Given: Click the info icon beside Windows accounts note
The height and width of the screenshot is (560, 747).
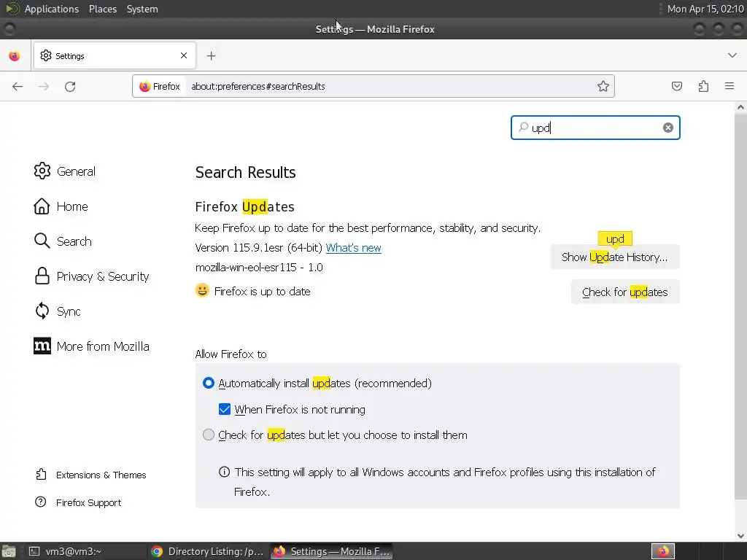Looking at the screenshot, I should click(224, 472).
